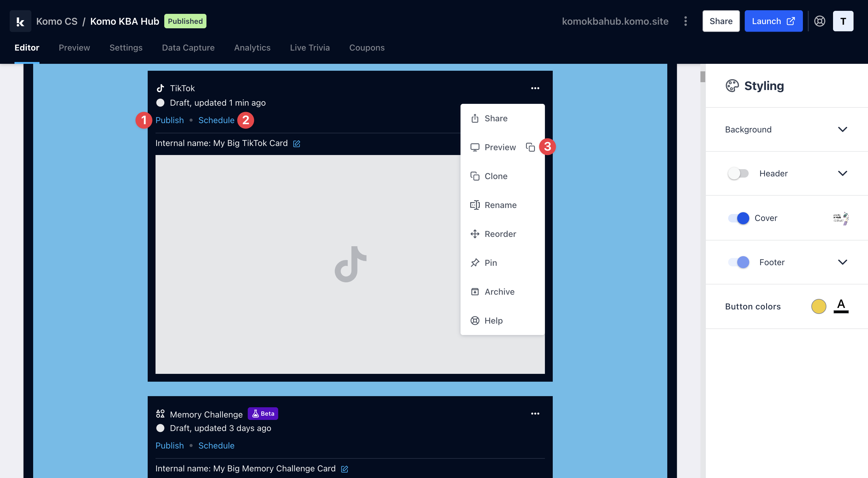
Task: Copy the preview link icon next to Preview
Action: click(x=530, y=147)
